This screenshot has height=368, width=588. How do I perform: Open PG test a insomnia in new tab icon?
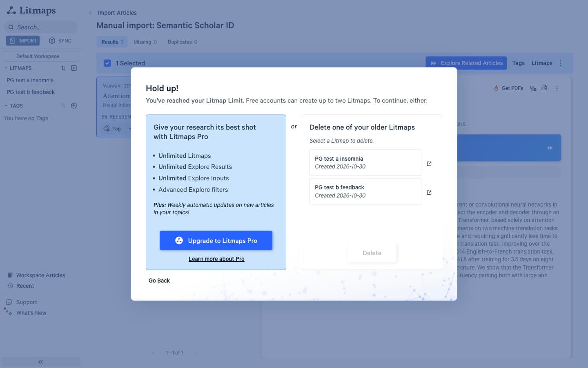point(429,164)
